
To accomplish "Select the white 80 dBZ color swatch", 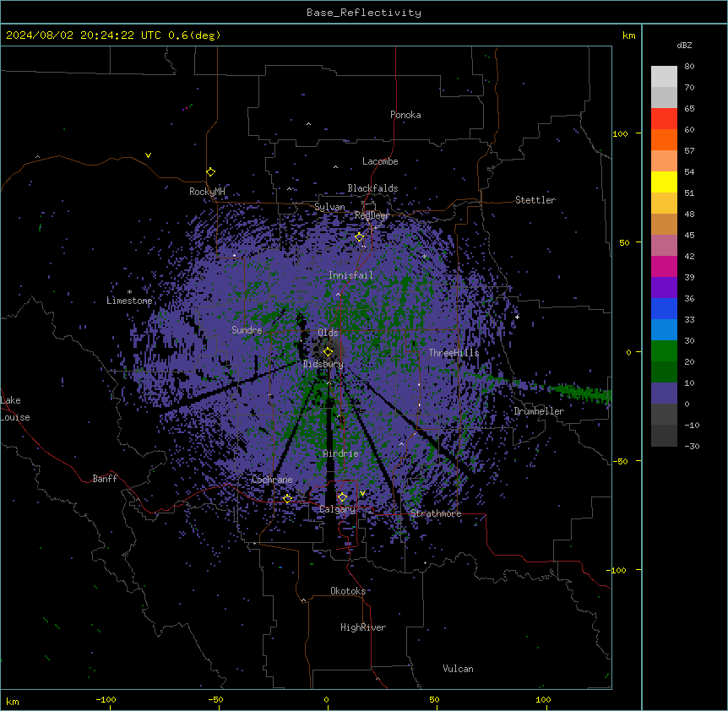I will pyautogui.click(x=664, y=77).
